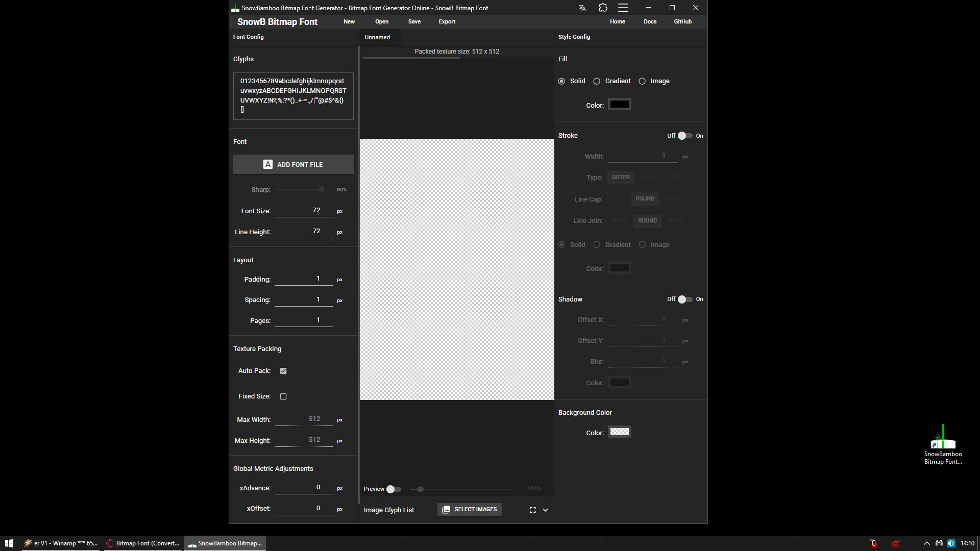
Task: Check the Fixed Size checkbox
Action: (283, 396)
